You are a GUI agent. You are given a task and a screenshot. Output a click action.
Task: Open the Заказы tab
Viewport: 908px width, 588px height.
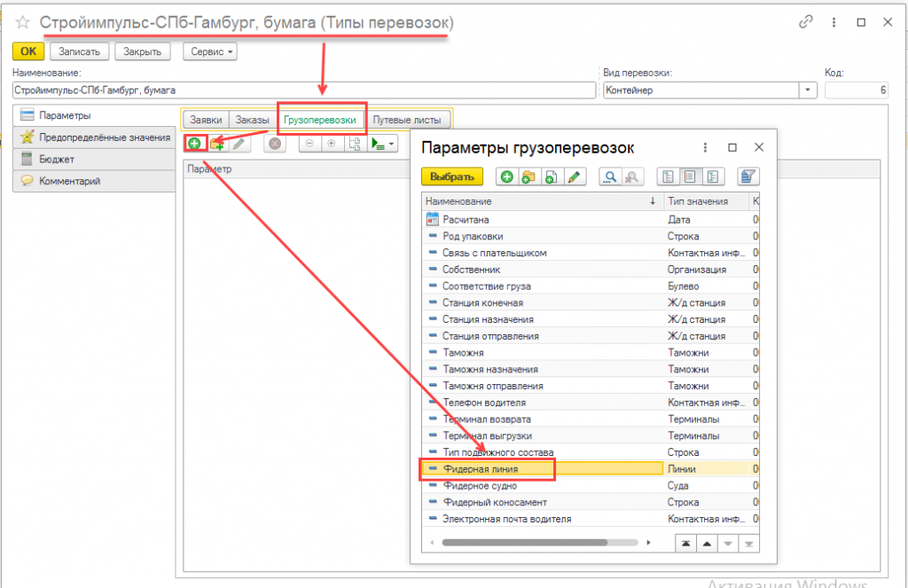coord(252,120)
